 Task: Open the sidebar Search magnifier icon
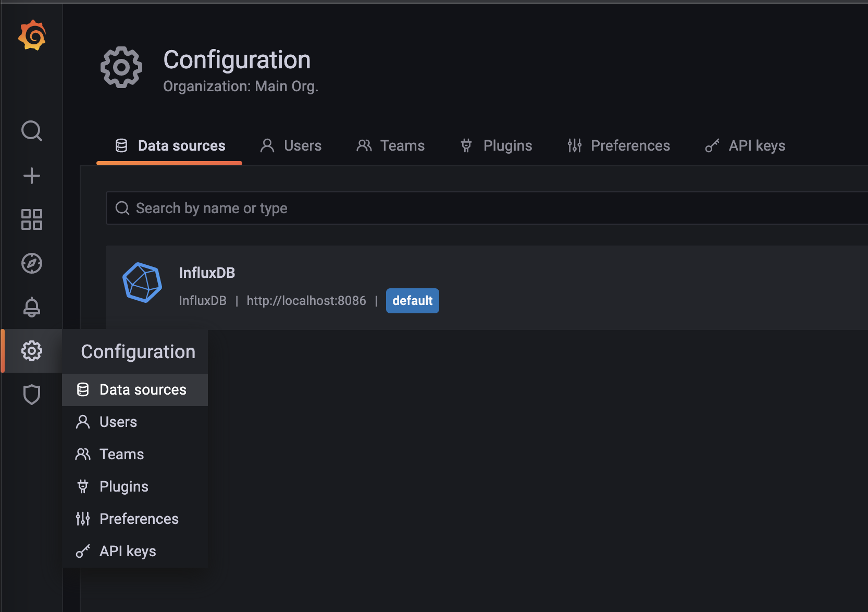point(32,131)
